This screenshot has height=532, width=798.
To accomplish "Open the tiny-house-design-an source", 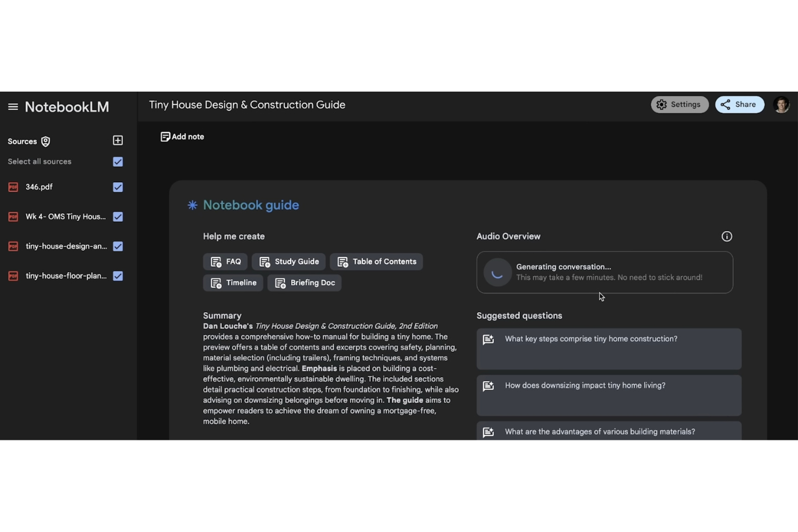I will [66, 246].
